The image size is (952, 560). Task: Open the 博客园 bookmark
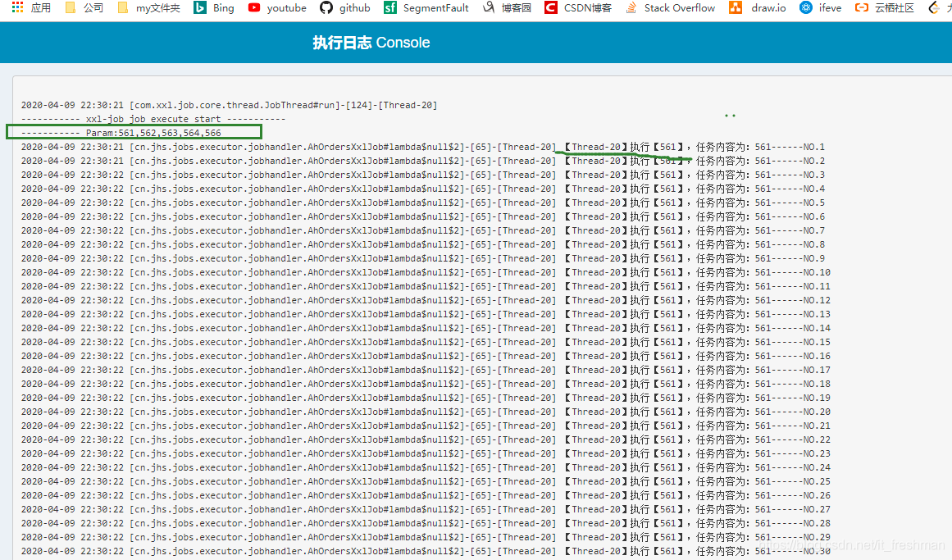tap(507, 8)
